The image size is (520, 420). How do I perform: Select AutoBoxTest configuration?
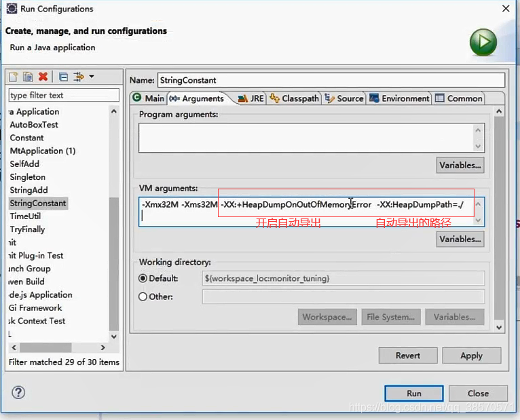point(34,125)
